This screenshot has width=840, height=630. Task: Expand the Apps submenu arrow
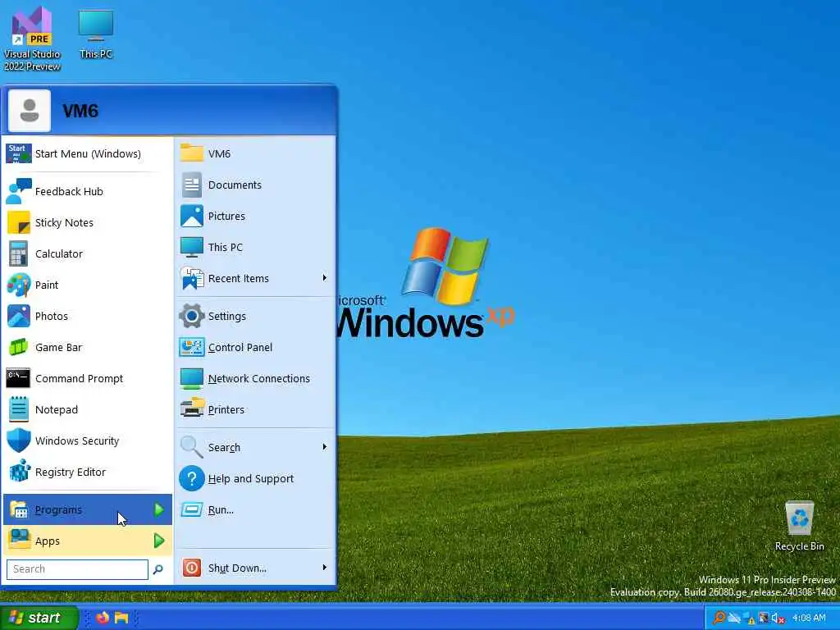(159, 541)
